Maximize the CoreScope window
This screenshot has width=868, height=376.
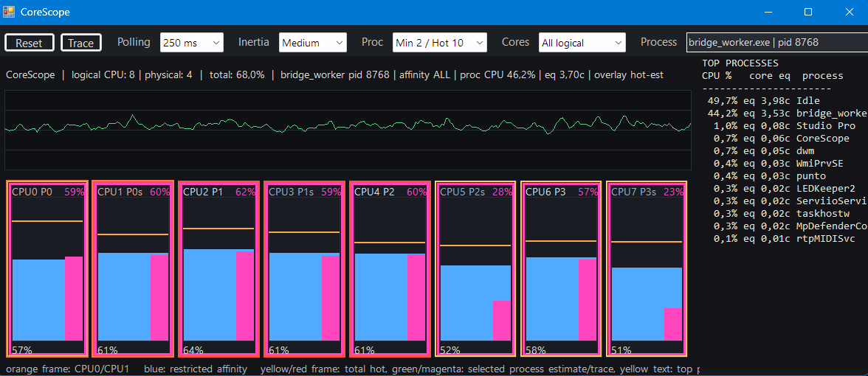click(x=807, y=12)
